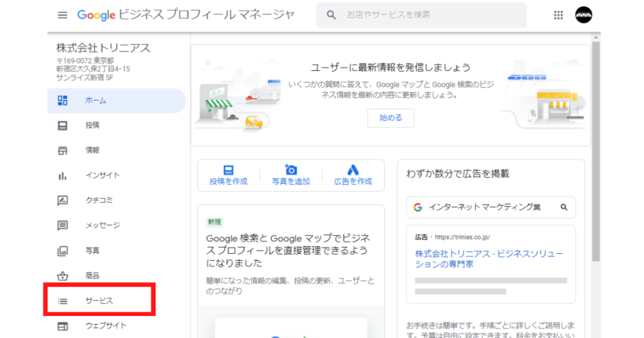Click the https://trinias.co.jp/ URL
The width and height of the screenshot is (644, 338).
click(x=462, y=237)
